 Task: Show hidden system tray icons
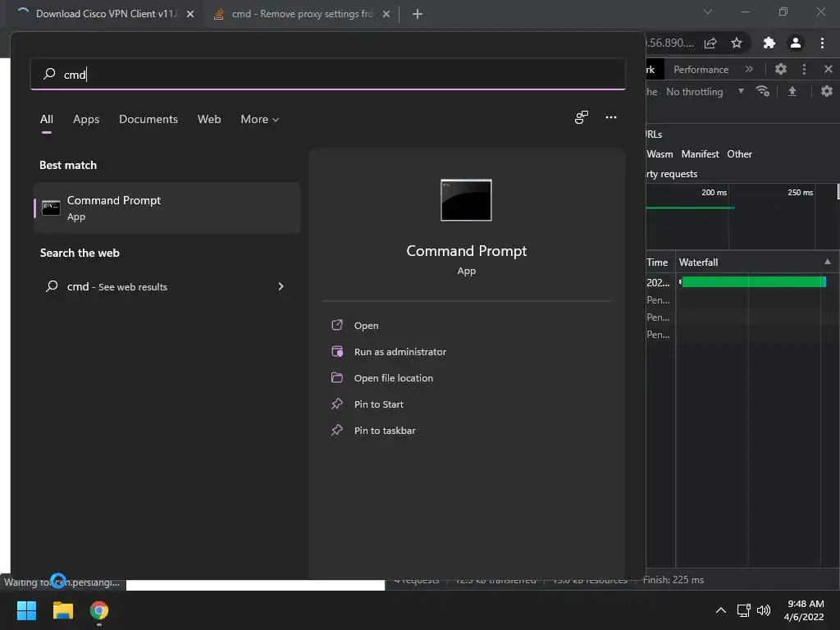point(721,610)
